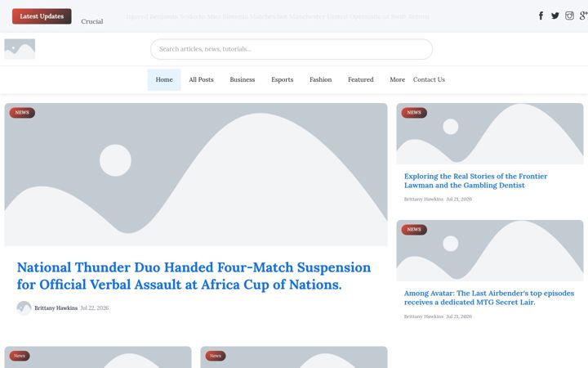Open the Facebook social icon

click(x=541, y=16)
